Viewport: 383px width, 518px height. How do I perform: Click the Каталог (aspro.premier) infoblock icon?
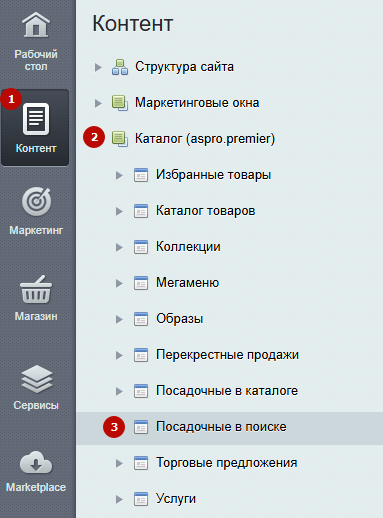pos(120,139)
